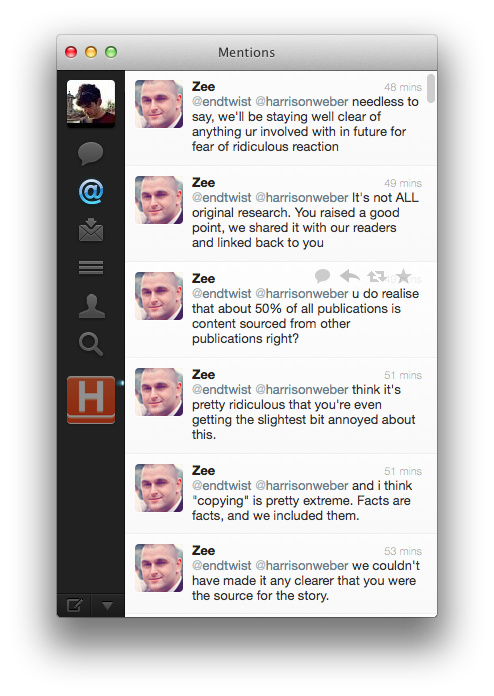Screen dimensions: 494x696
Task: Open the Search magnifier icon
Action: [x=91, y=344]
